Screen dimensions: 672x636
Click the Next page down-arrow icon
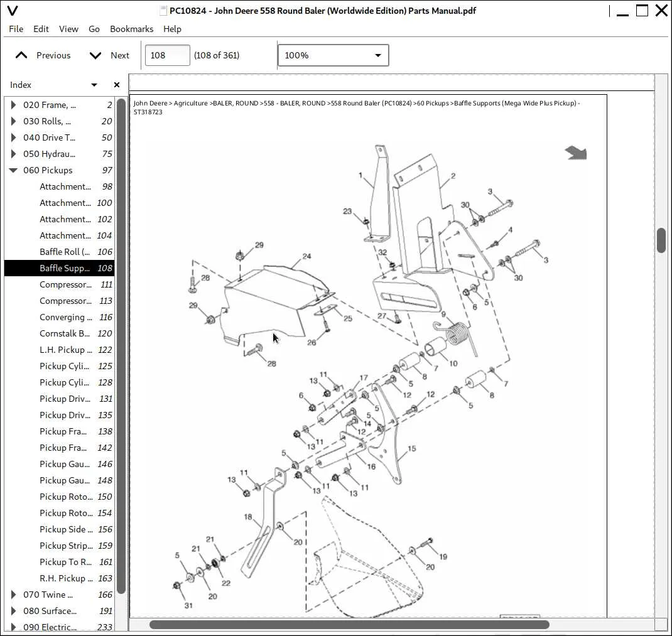(95, 55)
